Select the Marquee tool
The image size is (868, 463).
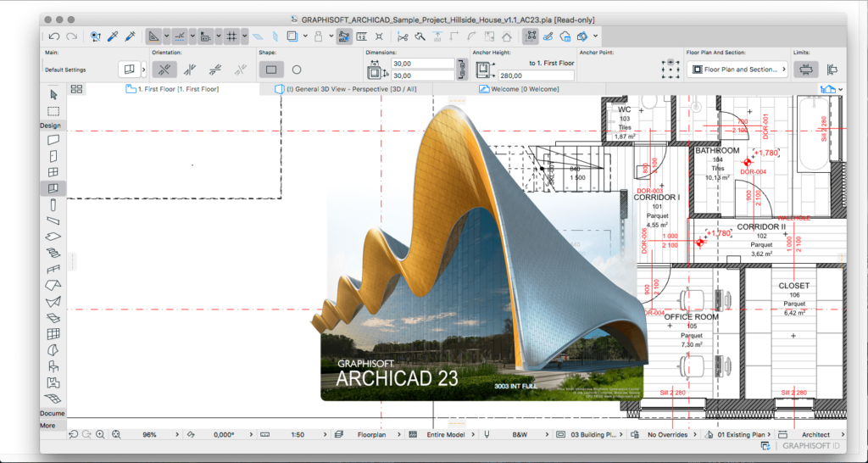point(53,110)
